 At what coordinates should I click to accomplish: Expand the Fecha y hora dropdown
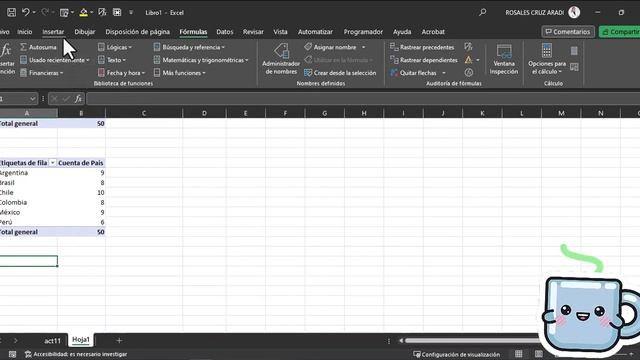click(121, 73)
